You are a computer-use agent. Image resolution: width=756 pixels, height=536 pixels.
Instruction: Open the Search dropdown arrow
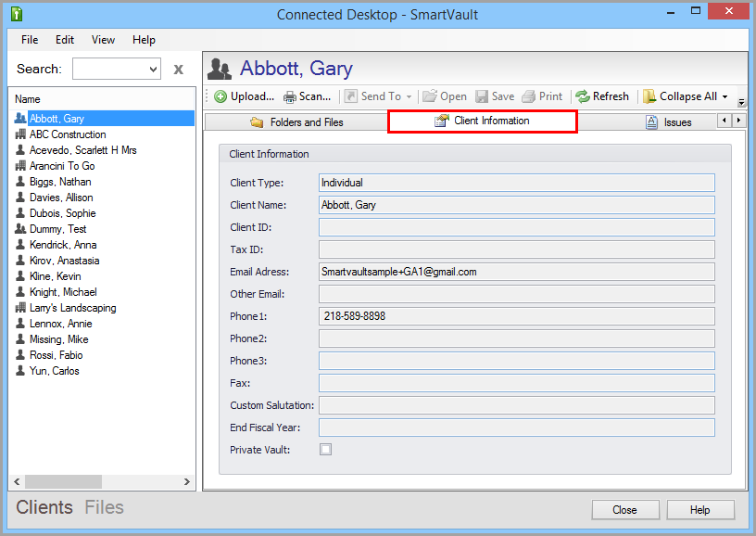[x=153, y=69]
